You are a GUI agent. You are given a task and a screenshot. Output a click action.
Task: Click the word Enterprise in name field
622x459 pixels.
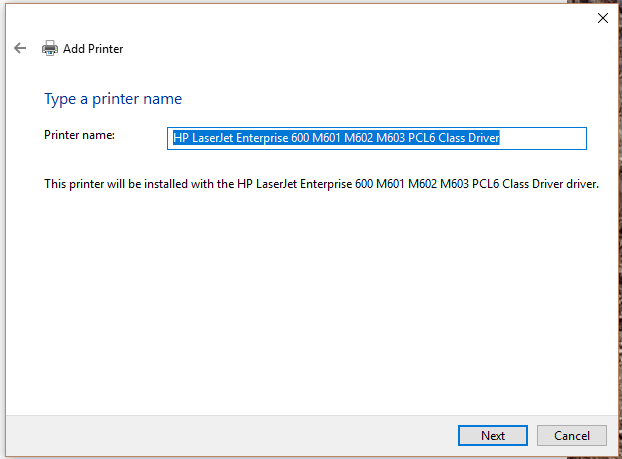click(262, 138)
